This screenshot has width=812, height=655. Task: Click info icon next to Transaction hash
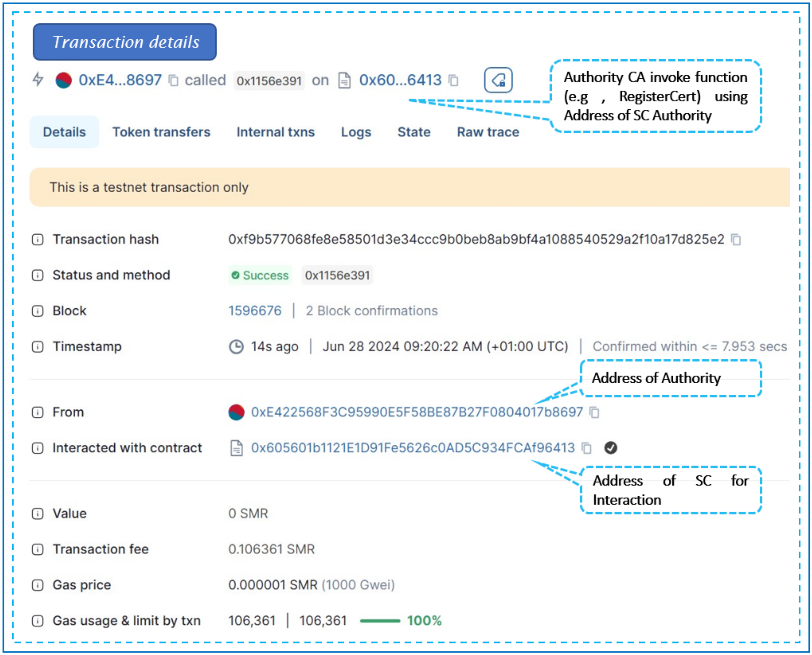[x=37, y=240]
